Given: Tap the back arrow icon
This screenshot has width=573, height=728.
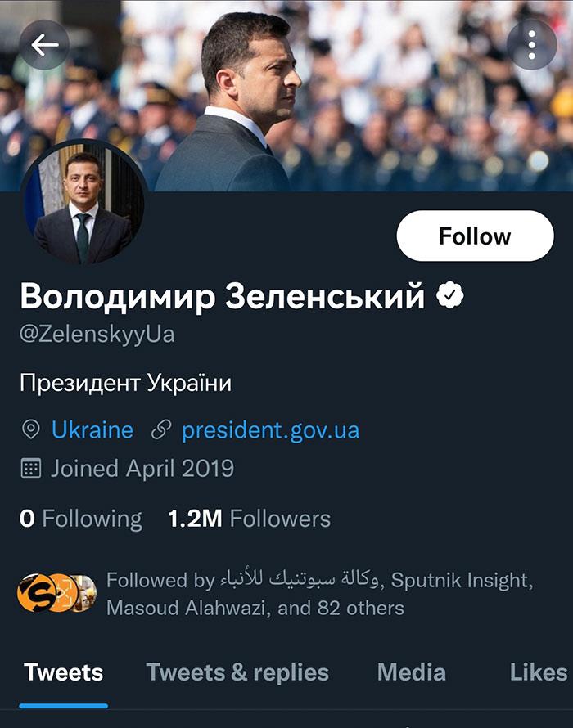Looking at the screenshot, I should coord(44,44).
